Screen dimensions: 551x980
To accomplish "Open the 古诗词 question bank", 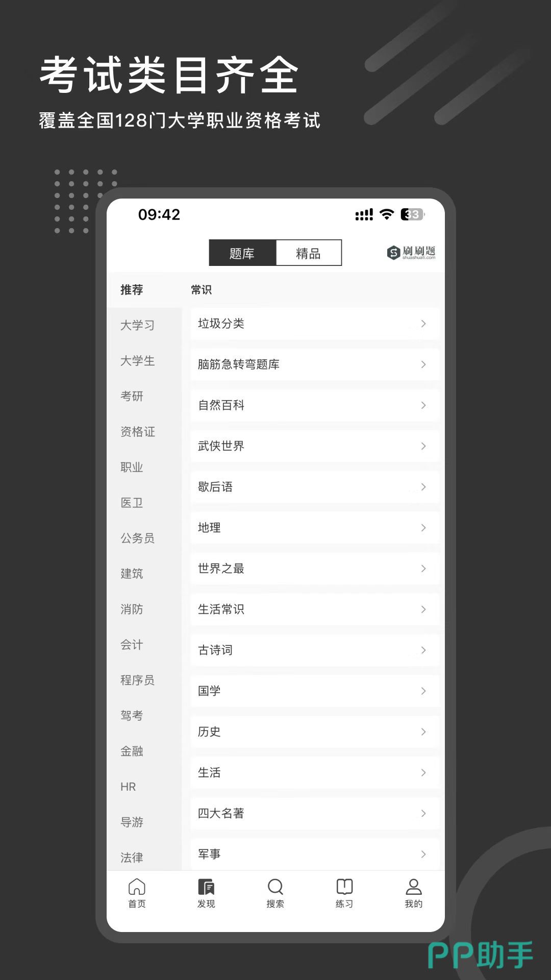I will click(215, 650).
